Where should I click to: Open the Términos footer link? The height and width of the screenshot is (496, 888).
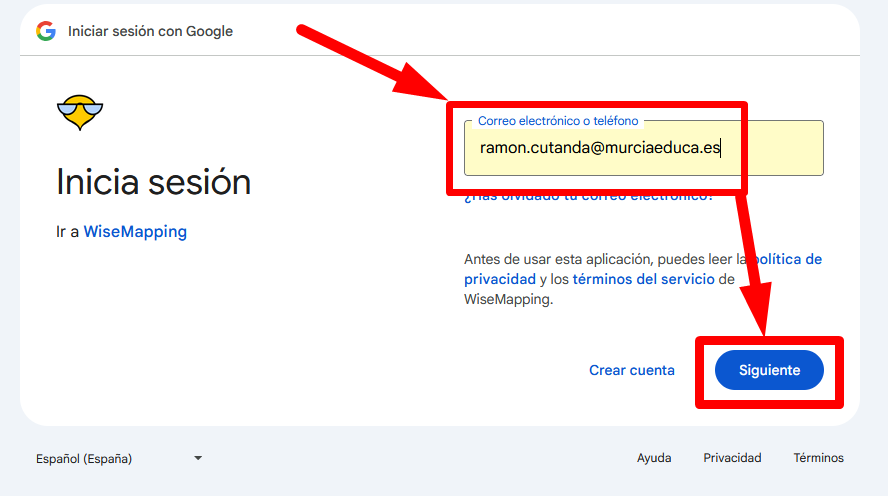click(x=818, y=457)
